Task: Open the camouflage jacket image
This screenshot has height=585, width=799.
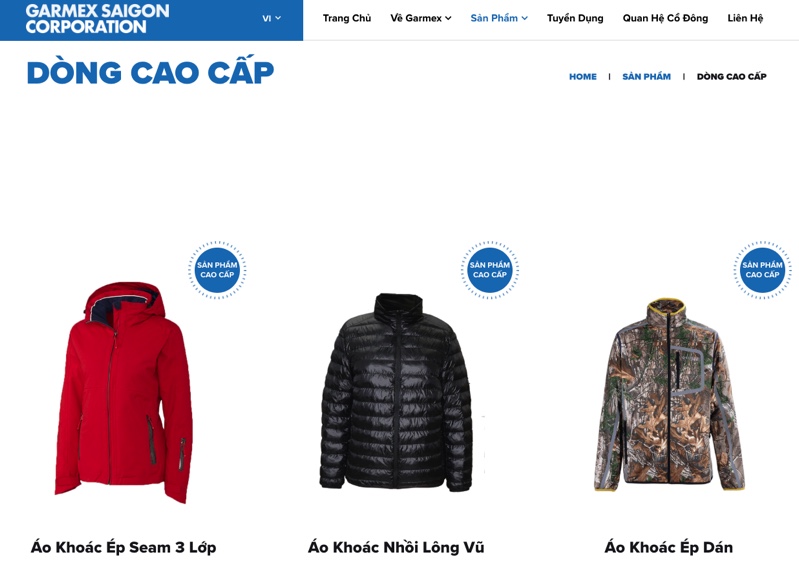Action: [x=669, y=395]
